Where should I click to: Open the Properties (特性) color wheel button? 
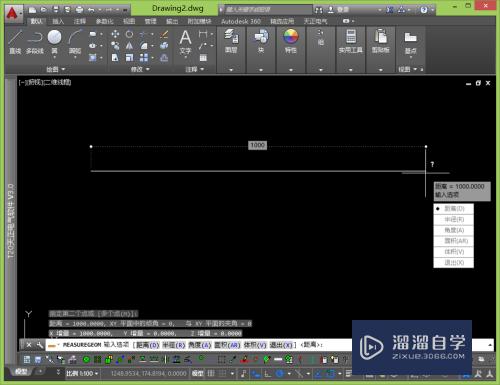coord(291,41)
